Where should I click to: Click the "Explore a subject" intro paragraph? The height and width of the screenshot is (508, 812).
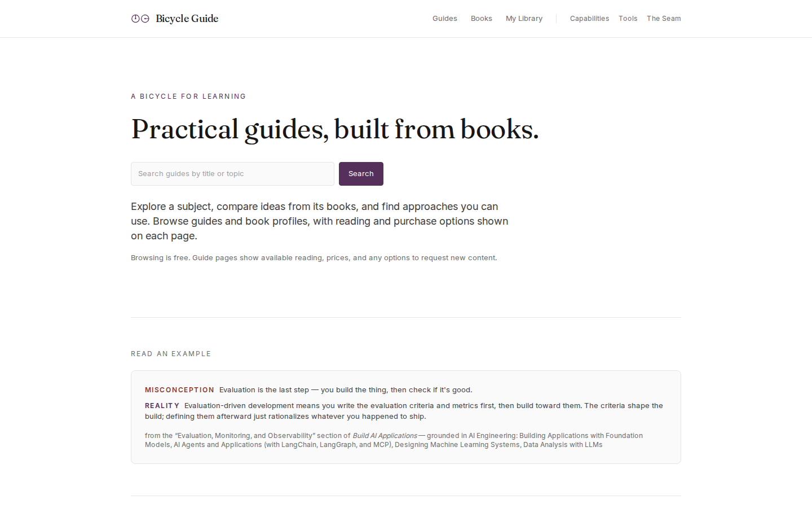point(320,221)
